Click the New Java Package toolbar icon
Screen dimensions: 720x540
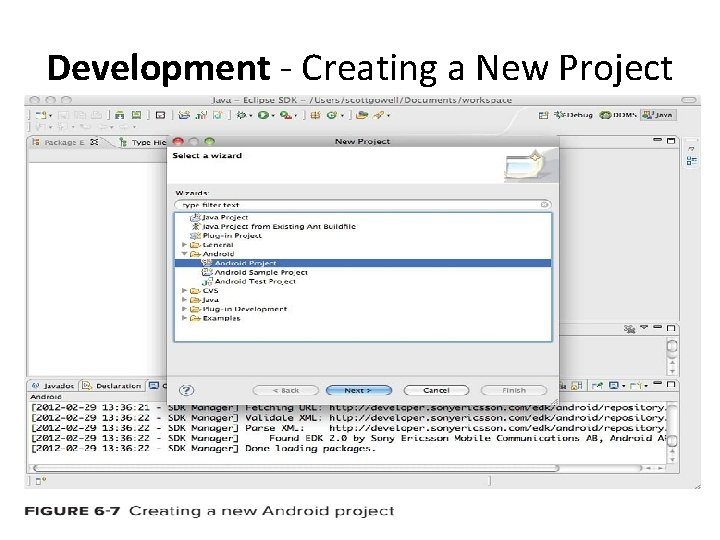tap(315, 115)
